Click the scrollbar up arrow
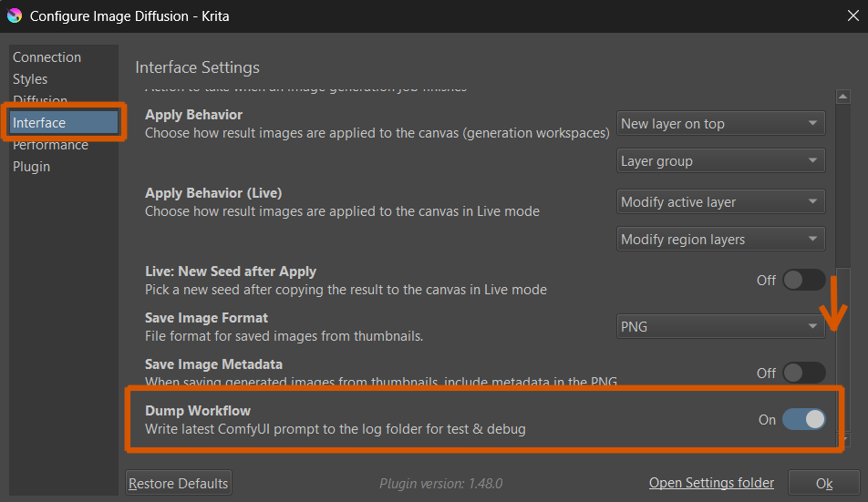Image resolution: width=868 pixels, height=502 pixels. pyautogui.click(x=843, y=97)
